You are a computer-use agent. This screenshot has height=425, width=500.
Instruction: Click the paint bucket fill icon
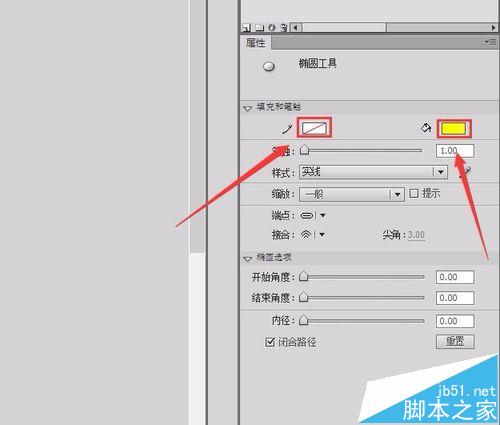coord(426,128)
